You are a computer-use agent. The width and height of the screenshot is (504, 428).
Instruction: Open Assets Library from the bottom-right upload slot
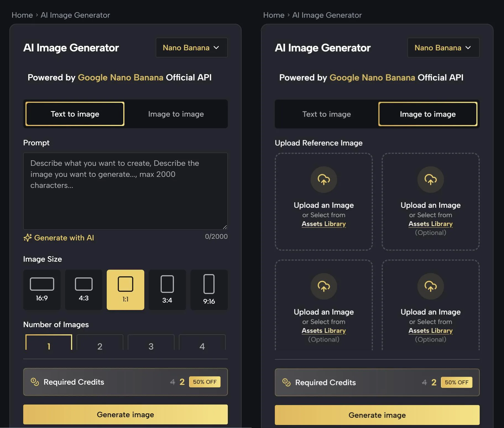pyautogui.click(x=431, y=330)
